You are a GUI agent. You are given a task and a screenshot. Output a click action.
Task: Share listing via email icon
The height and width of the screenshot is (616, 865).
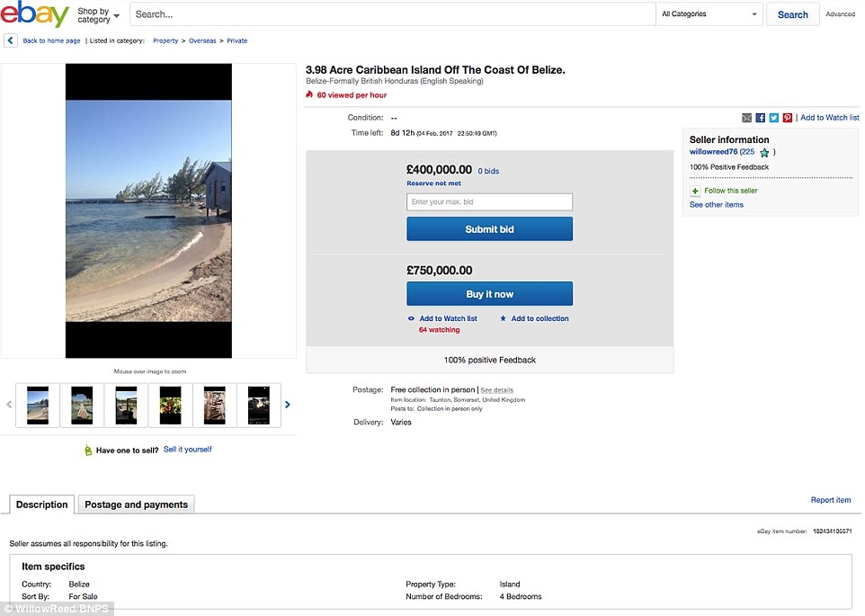746,118
